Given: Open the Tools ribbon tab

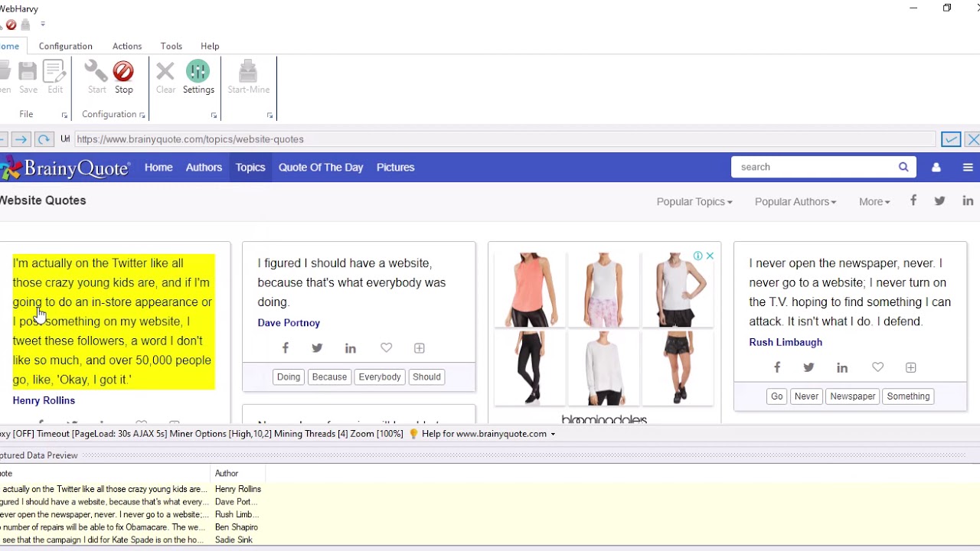Looking at the screenshot, I should pyautogui.click(x=171, y=47).
